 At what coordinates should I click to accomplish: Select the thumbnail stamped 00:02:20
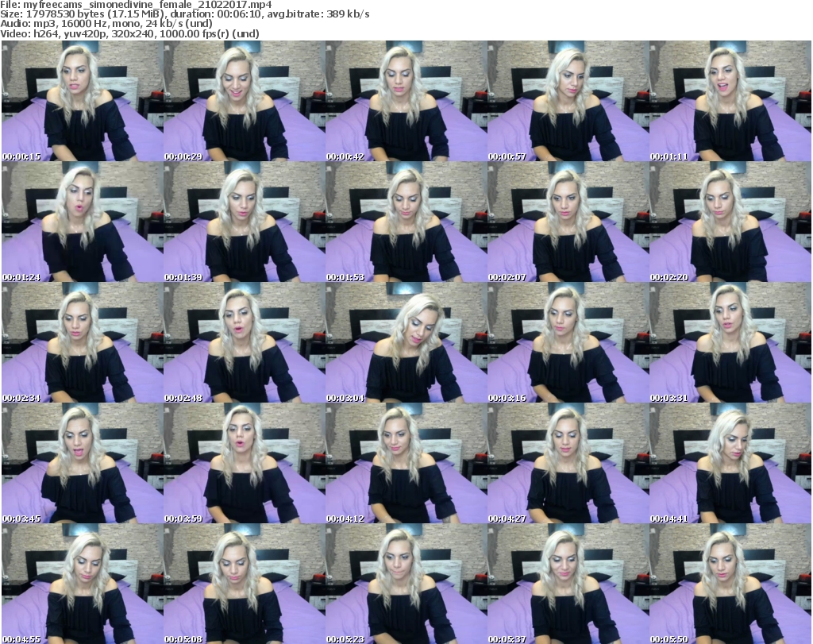click(x=730, y=222)
